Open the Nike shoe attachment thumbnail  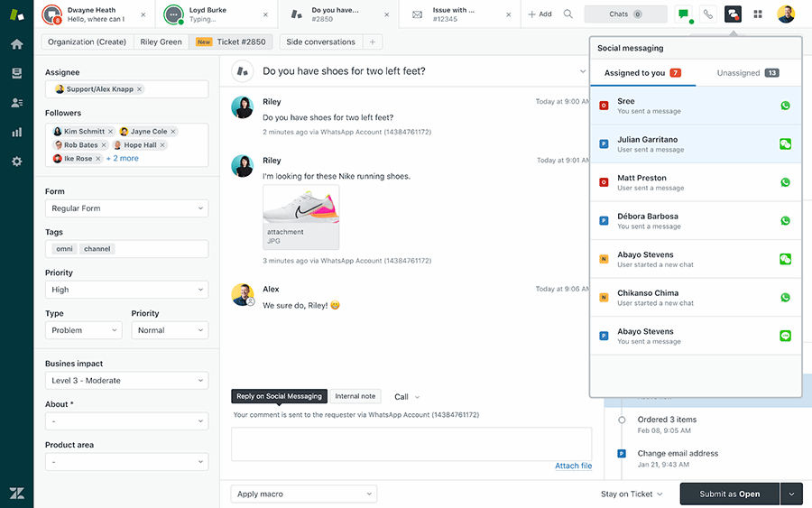300,217
